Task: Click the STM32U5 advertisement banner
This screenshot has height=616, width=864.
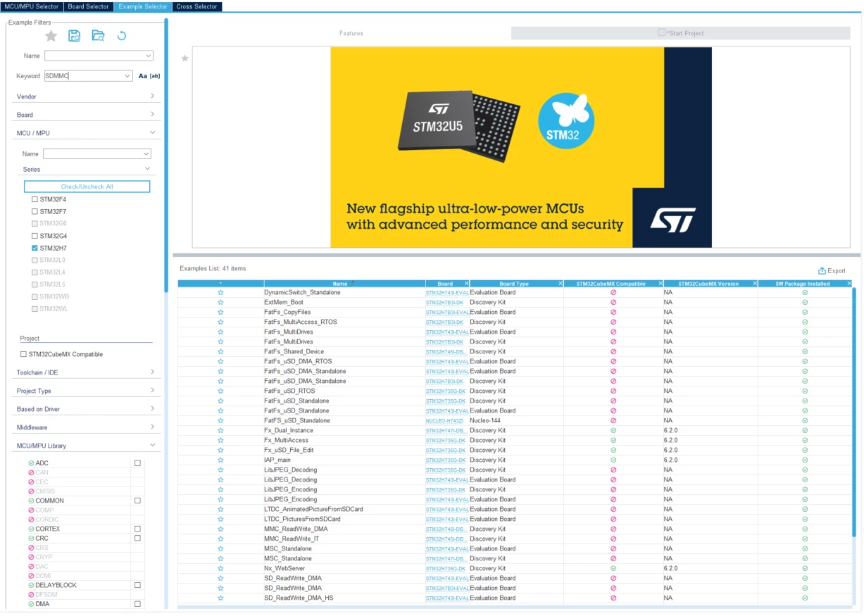Action: click(521, 147)
